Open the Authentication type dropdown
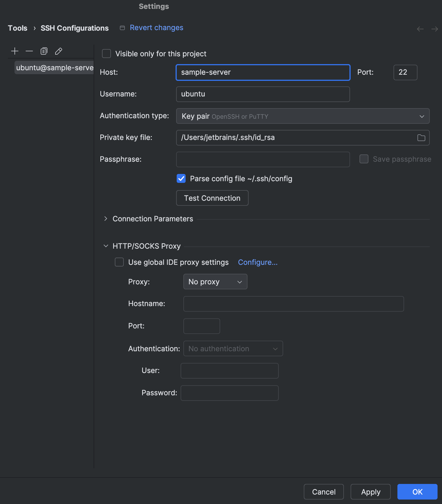The height and width of the screenshot is (504, 442). click(x=303, y=116)
